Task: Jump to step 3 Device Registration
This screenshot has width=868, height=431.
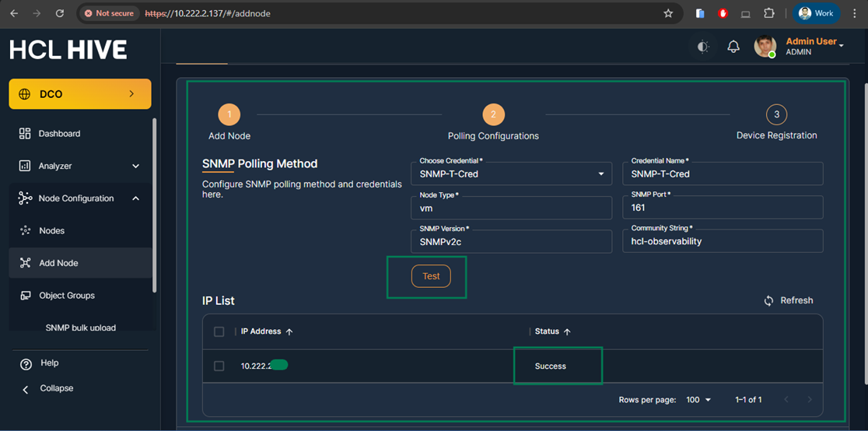Action: click(x=776, y=115)
